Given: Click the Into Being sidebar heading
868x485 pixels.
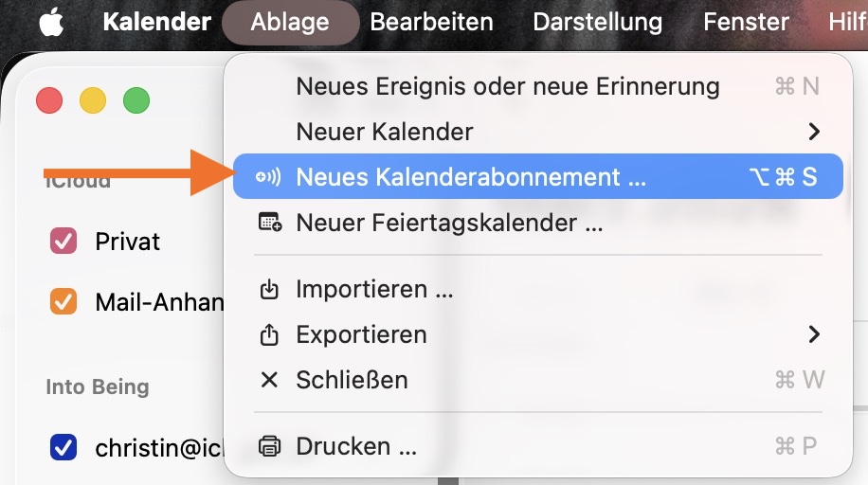Looking at the screenshot, I should tap(98, 386).
